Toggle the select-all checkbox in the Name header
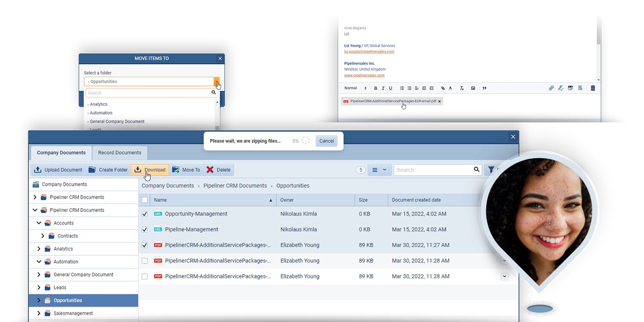 144,200
